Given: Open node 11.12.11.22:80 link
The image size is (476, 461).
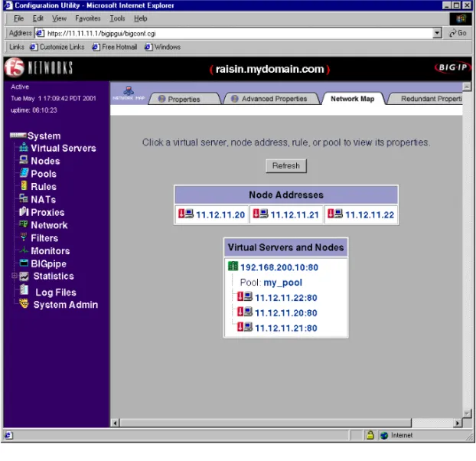Looking at the screenshot, I should click(286, 298).
